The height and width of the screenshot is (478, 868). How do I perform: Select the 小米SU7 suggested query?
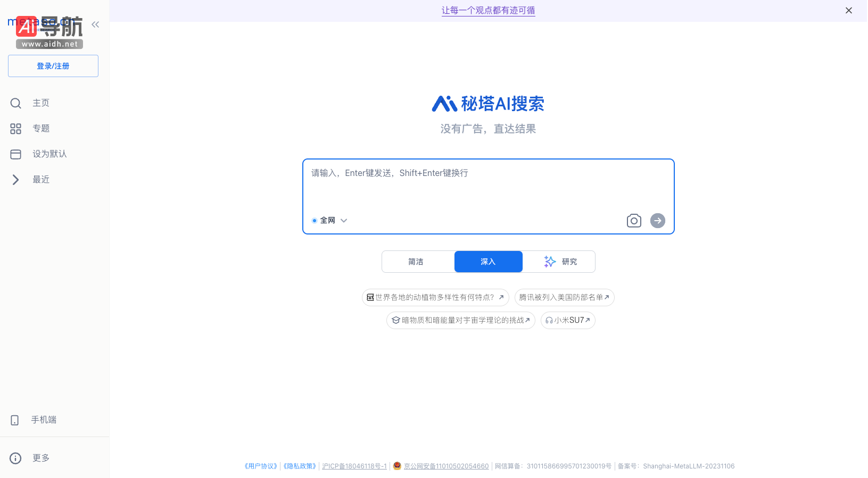568,321
